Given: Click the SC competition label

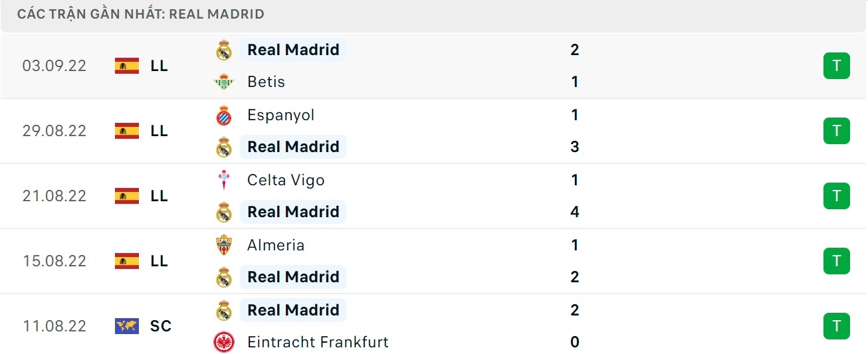Looking at the screenshot, I should (161, 326).
